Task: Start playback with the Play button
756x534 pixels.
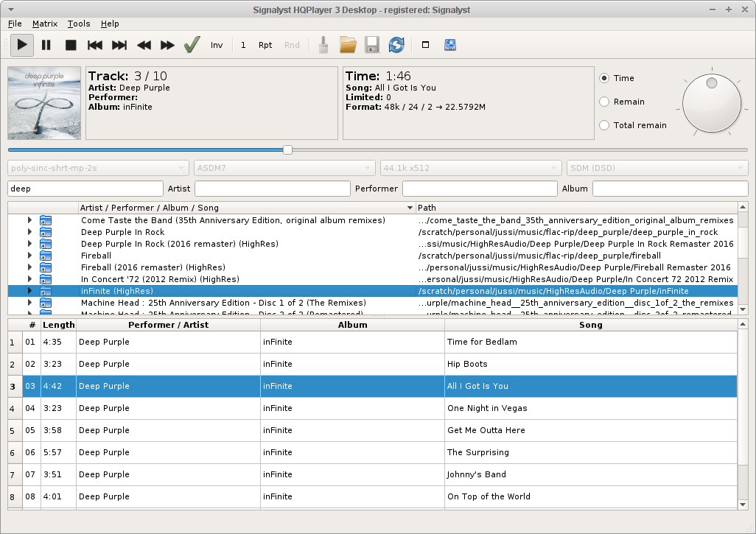Action: tap(22, 46)
